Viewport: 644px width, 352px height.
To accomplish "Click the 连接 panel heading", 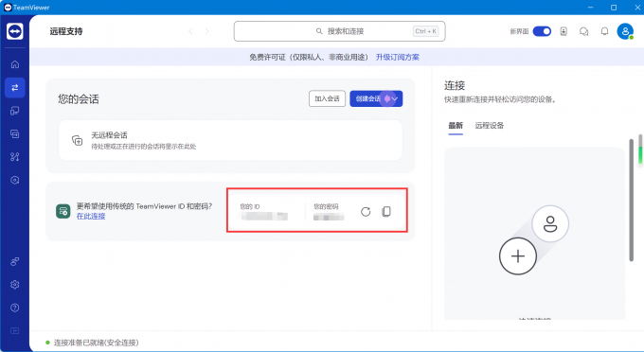I will [455, 85].
